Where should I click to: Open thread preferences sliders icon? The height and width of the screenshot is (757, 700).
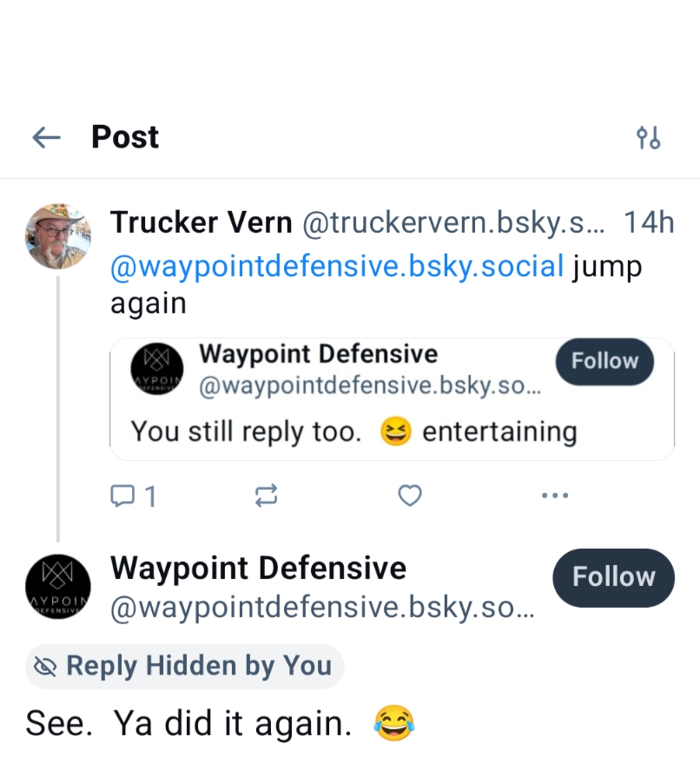[649, 137]
